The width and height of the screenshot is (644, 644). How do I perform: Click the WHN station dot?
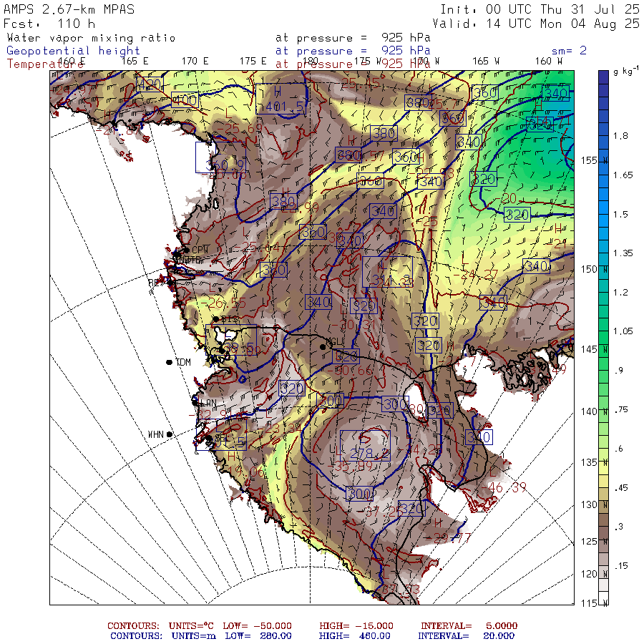[x=169, y=434]
